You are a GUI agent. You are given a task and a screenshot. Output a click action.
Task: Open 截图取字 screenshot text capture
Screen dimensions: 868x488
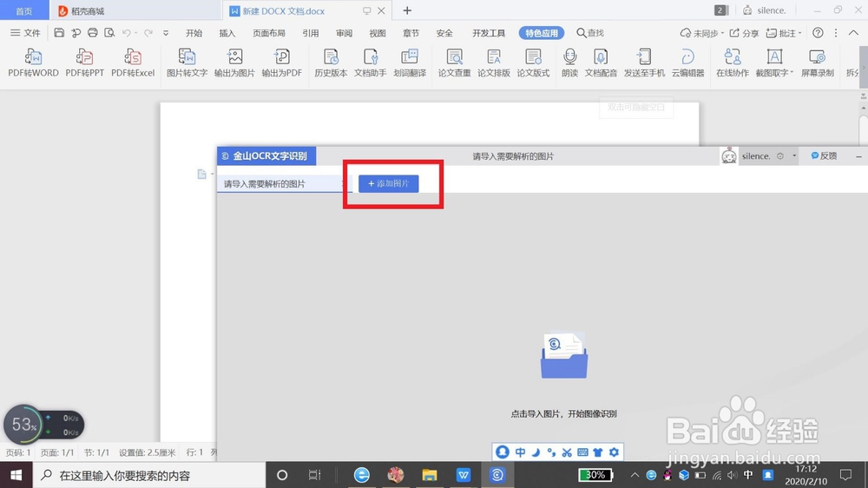(x=774, y=63)
